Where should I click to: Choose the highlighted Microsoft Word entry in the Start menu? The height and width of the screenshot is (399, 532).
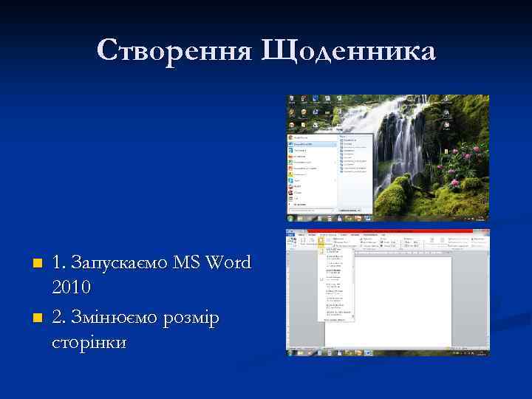pos(312,144)
